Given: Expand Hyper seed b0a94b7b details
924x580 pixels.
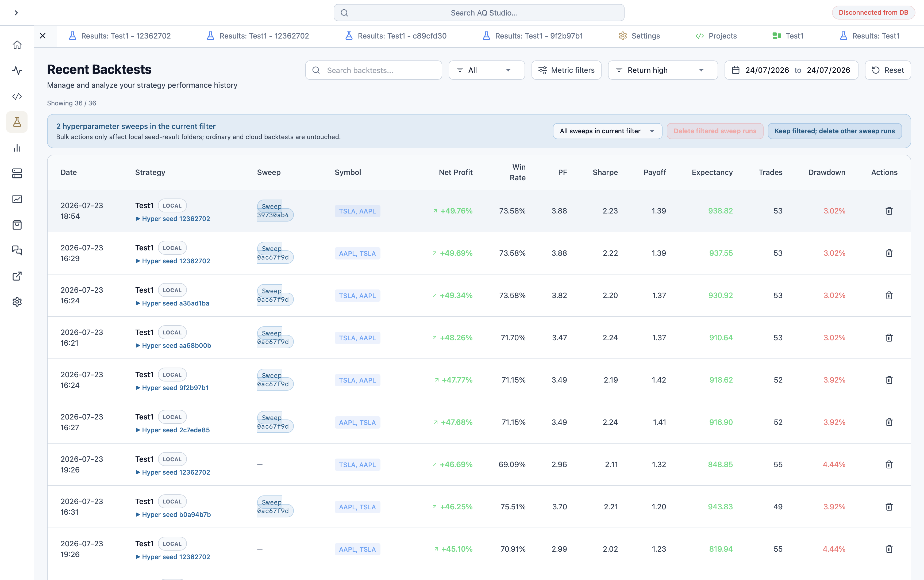Looking at the screenshot, I should 173,514.
